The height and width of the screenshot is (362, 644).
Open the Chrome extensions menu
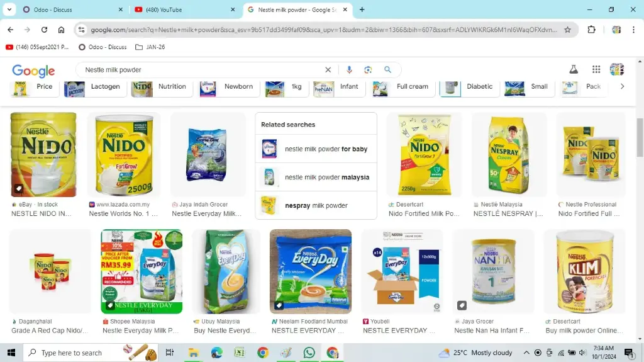(x=591, y=30)
